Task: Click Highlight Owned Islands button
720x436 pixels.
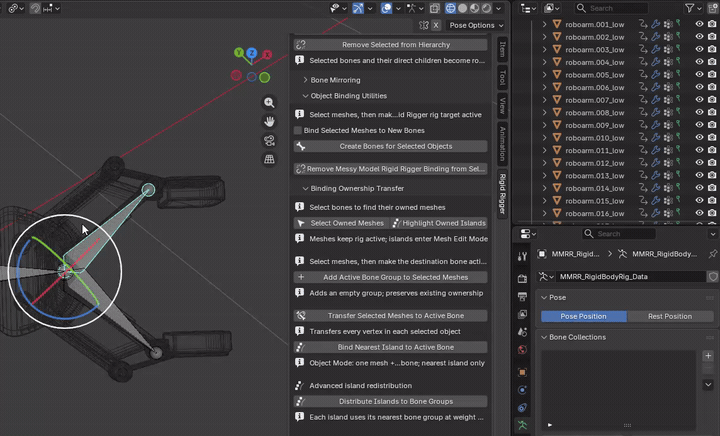Action: pos(439,223)
